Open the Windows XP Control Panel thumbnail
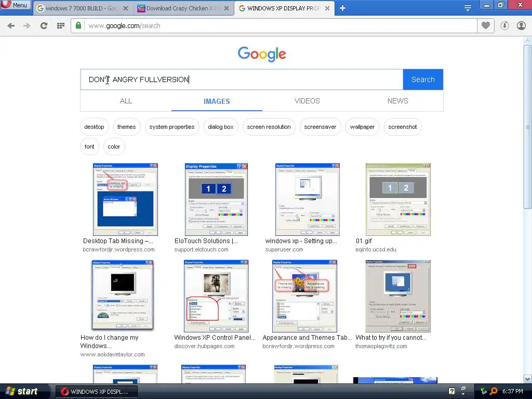The height and width of the screenshot is (399, 532). [216, 296]
